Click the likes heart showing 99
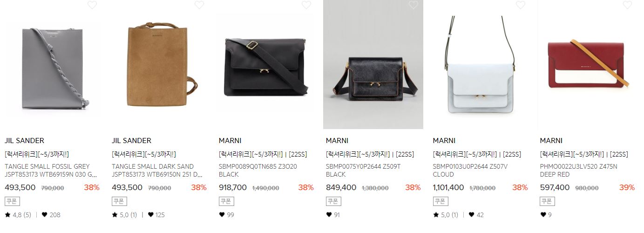 pyautogui.click(x=222, y=215)
